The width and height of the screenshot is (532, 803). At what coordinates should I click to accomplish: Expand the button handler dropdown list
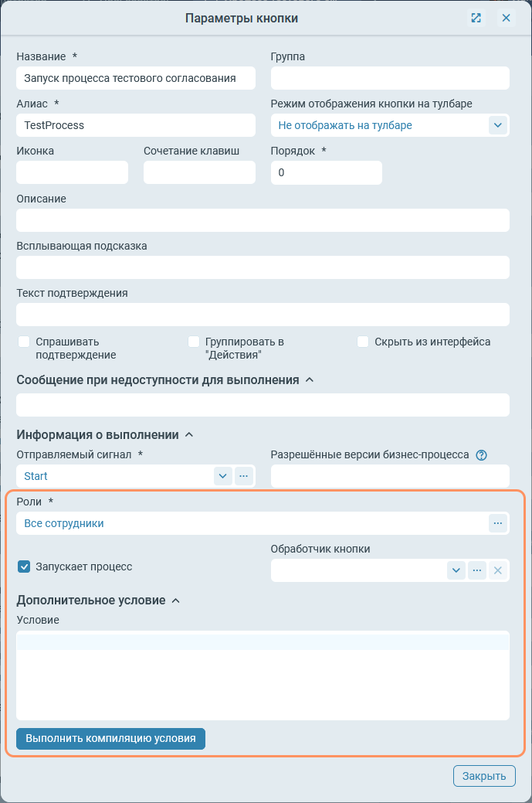(456, 570)
